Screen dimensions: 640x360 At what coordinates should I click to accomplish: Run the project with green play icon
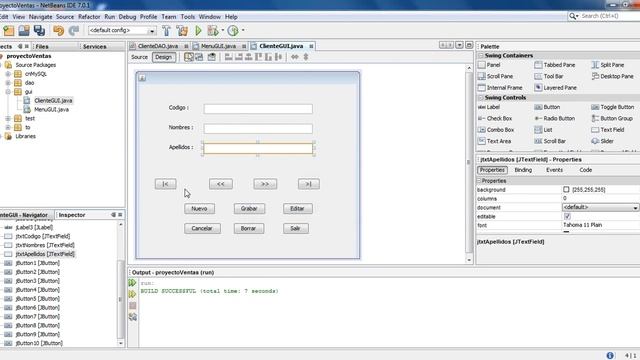[x=198, y=31]
